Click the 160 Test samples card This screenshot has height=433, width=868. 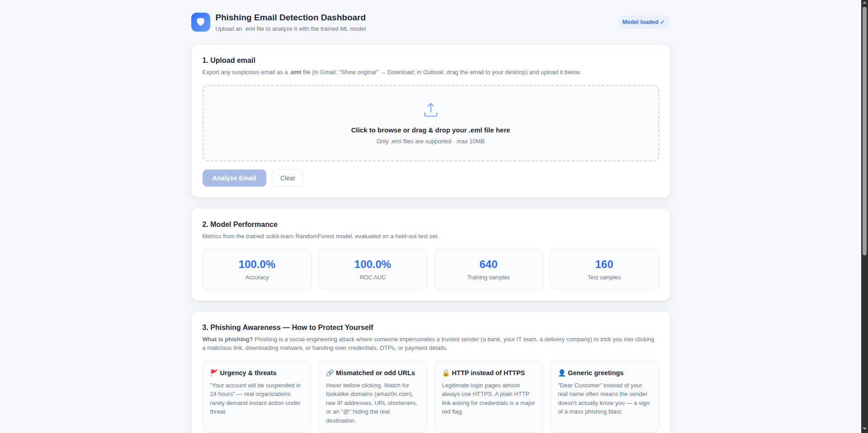pos(604,269)
